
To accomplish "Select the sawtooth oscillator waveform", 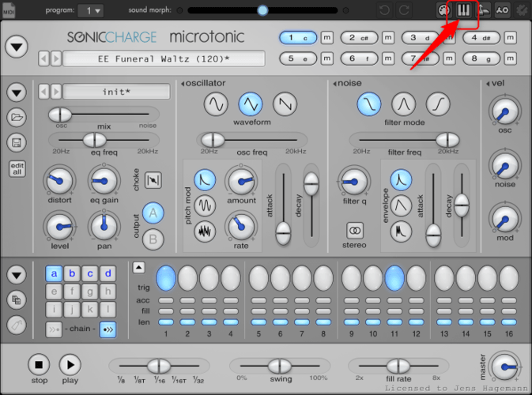I will click(285, 104).
